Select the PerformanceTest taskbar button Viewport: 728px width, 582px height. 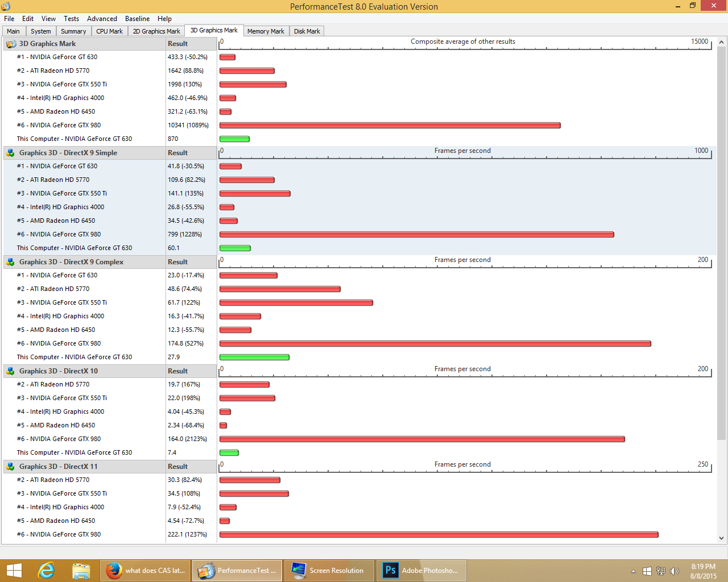[238, 571]
